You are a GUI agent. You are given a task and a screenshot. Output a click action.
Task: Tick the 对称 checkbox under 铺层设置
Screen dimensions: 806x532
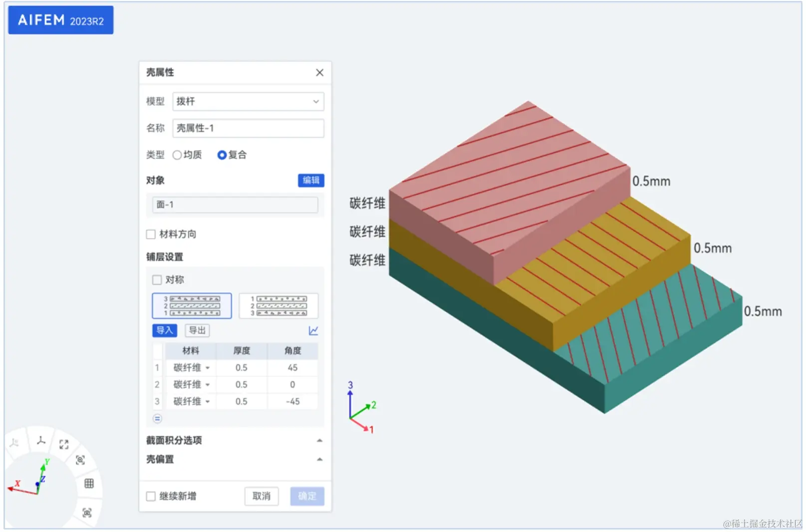(157, 279)
